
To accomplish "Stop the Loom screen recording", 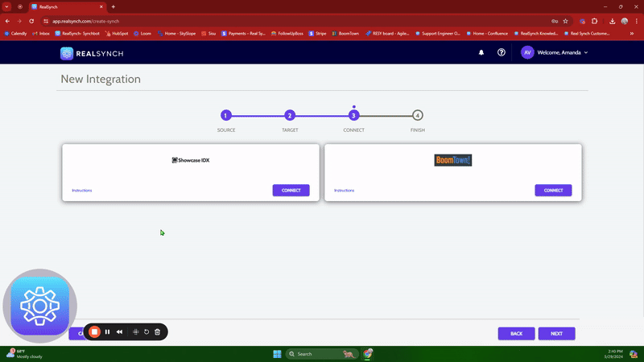I will point(94,331).
